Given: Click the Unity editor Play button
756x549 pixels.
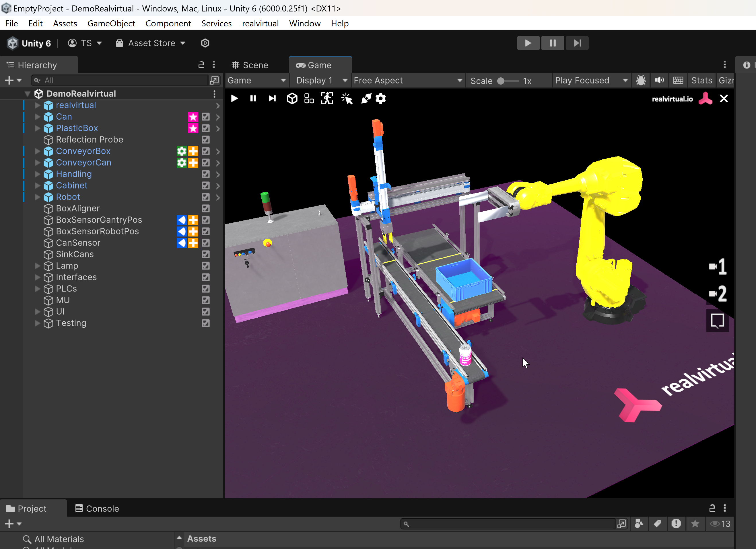Looking at the screenshot, I should coord(528,43).
